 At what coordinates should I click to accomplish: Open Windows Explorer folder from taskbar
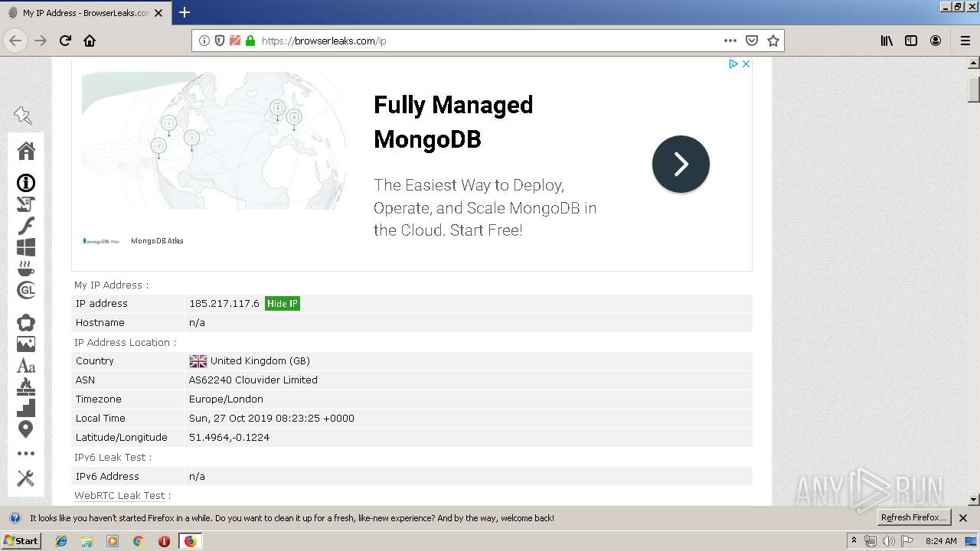point(87,541)
